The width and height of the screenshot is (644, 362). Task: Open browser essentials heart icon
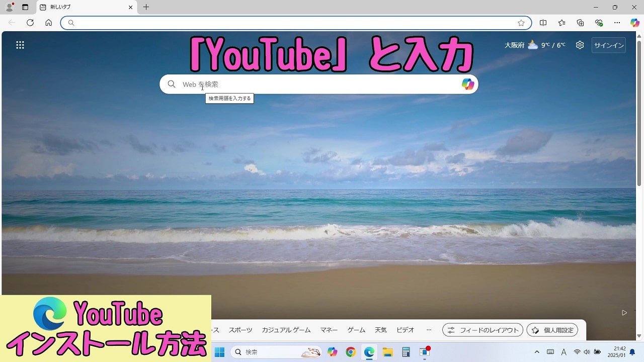pyautogui.click(x=599, y=23)
